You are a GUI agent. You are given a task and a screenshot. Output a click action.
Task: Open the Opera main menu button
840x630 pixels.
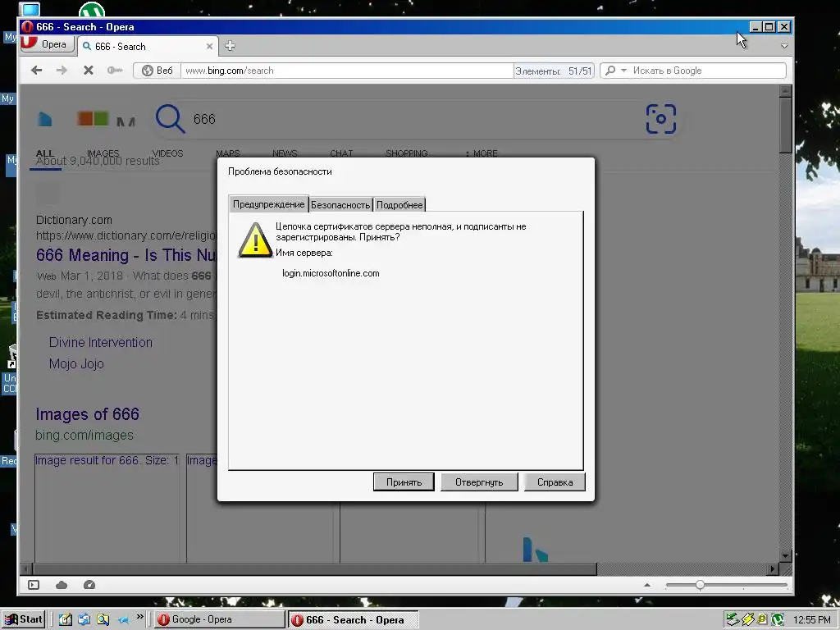pyautogui.click(x=47, y=44)
